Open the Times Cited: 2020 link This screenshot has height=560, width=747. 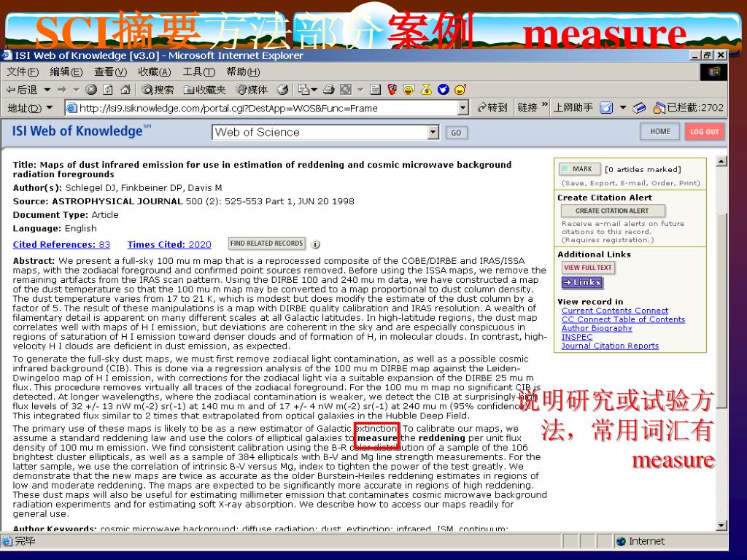169,244
